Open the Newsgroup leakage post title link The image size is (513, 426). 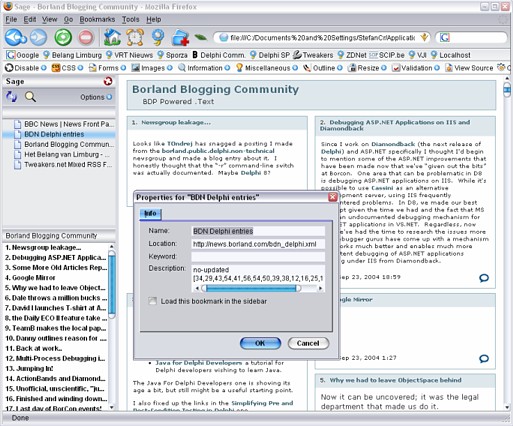(x=176, y=122)
